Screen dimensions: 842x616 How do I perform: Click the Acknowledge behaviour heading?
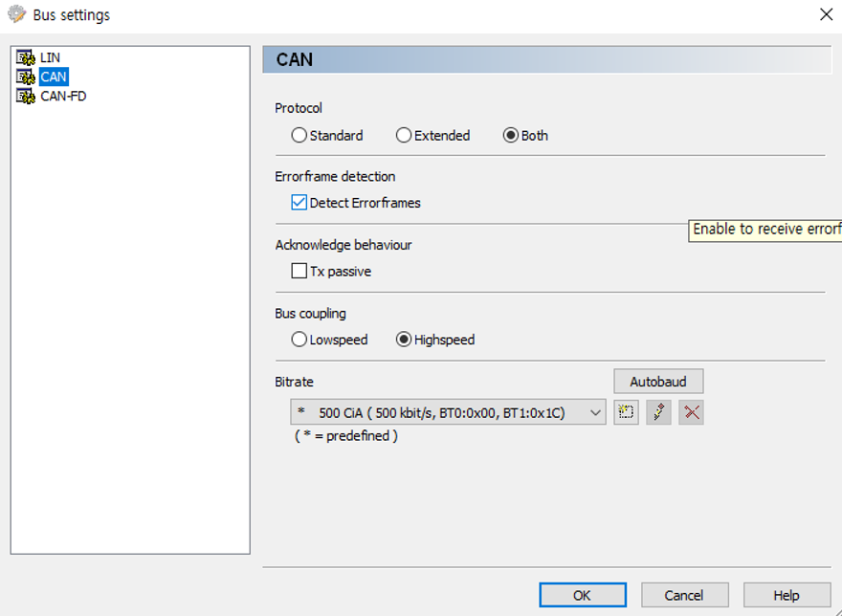click(343, 245)
